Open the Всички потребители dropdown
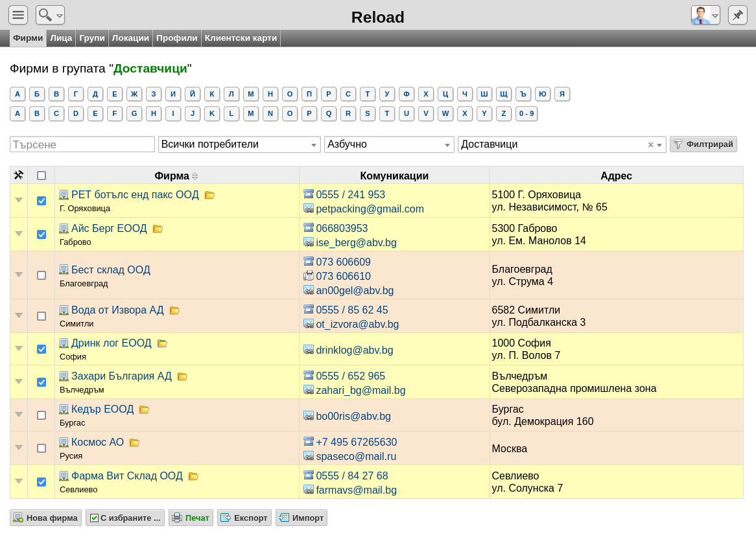This screenshot has height=539, width=756. point(239,144)
